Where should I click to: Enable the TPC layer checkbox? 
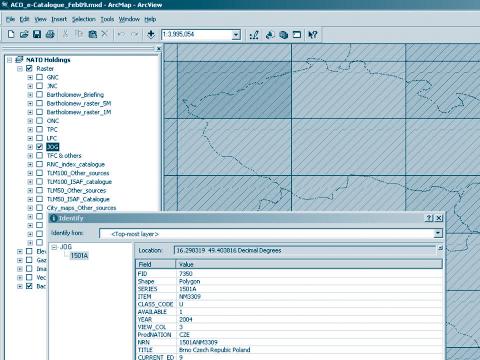tap(40, 129)
